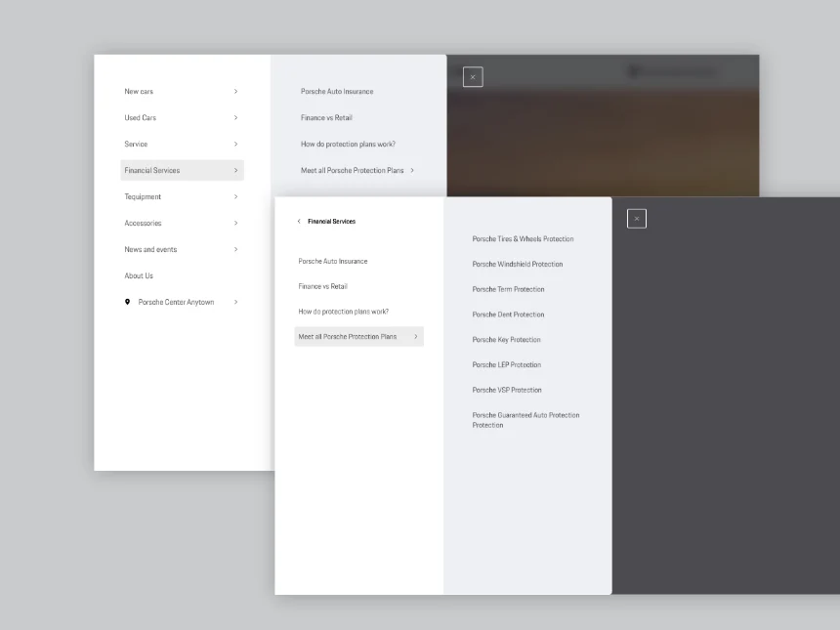
Task: Click location pin icon beside Porsche Center
Action: pyautogui.click(x=128, y=302)
